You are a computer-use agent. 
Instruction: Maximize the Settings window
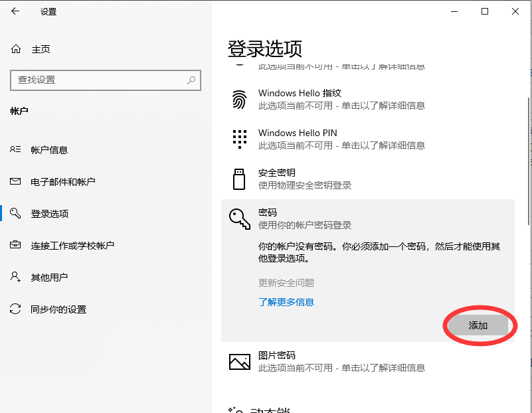(x=485, y=11)
